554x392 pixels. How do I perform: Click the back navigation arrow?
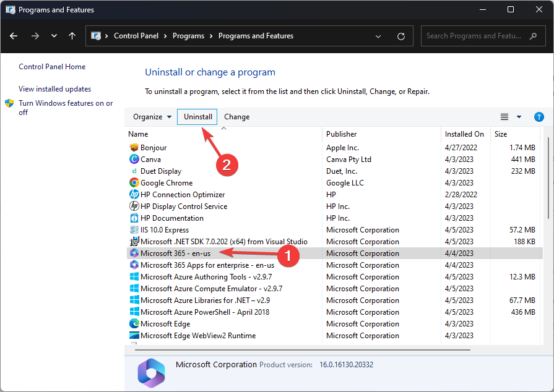(x=14, y=36)
